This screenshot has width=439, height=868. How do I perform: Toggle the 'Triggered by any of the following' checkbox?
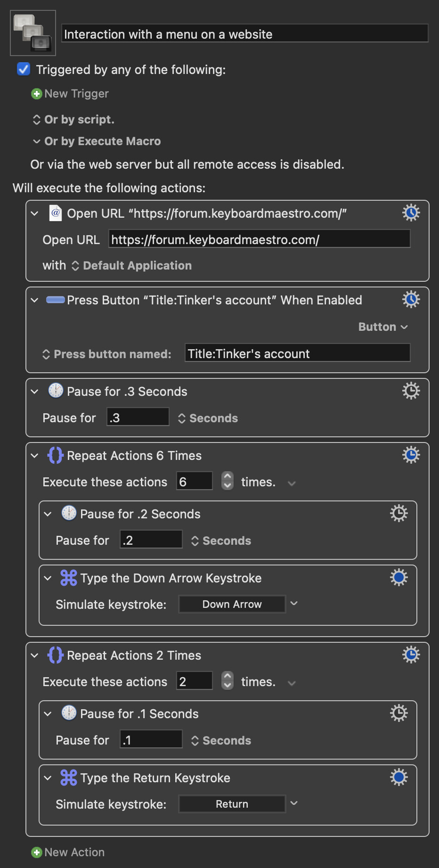click(24, 69)
